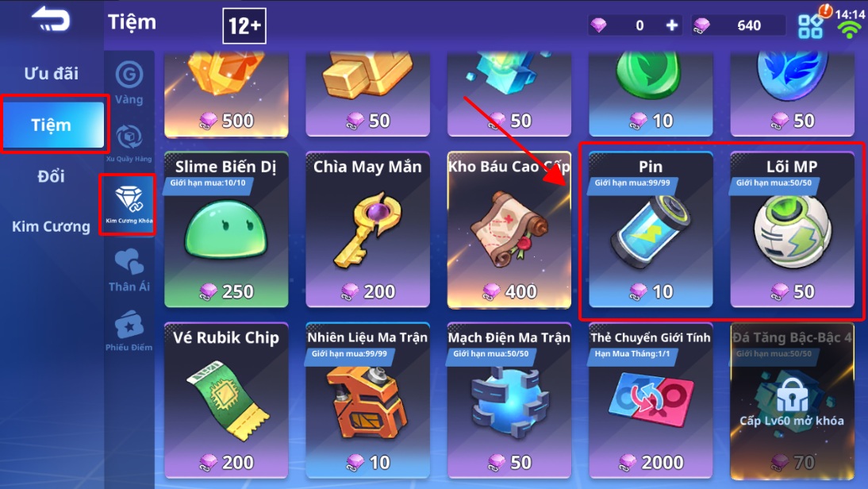Select the Tiệm tab in the sidebar
Image resolution: width=868 pixels, height=489 pixels.
pos(53,125)
